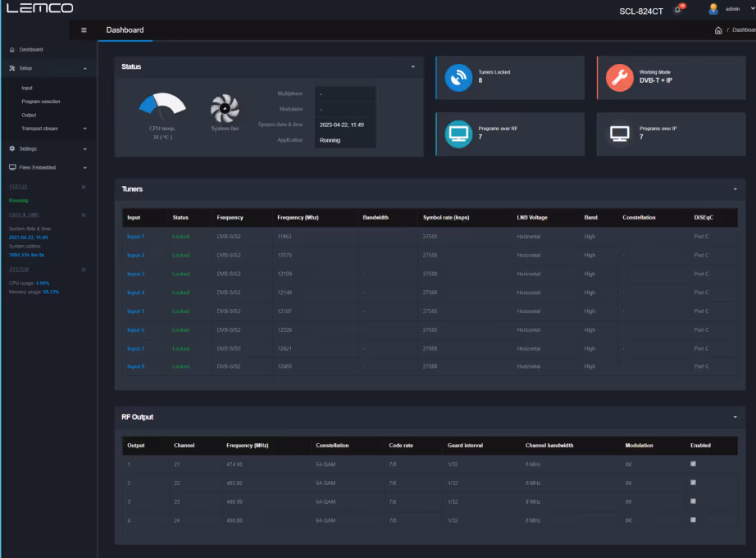Expand the Fleex Embedded menu chevron

84,168
